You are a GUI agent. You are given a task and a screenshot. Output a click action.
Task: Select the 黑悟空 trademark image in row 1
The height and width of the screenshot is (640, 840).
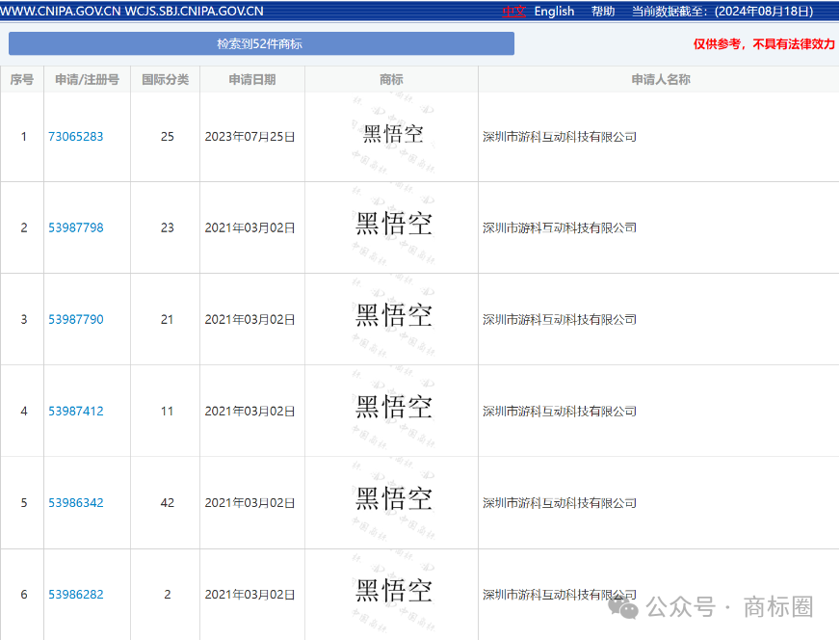point(393,134)
